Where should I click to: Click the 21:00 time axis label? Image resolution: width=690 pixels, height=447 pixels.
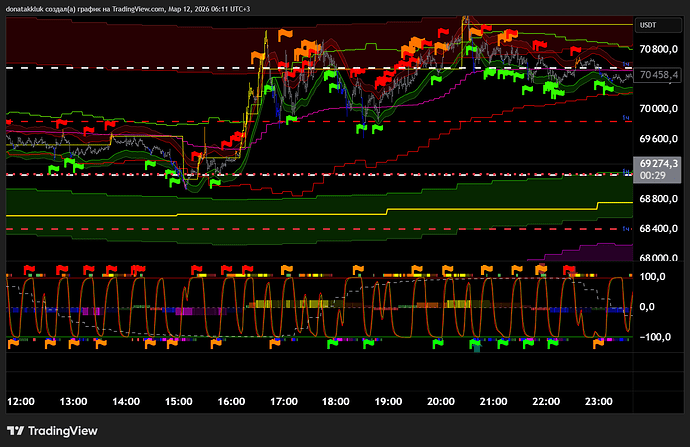pyautogui.click(x=492, y=400)
